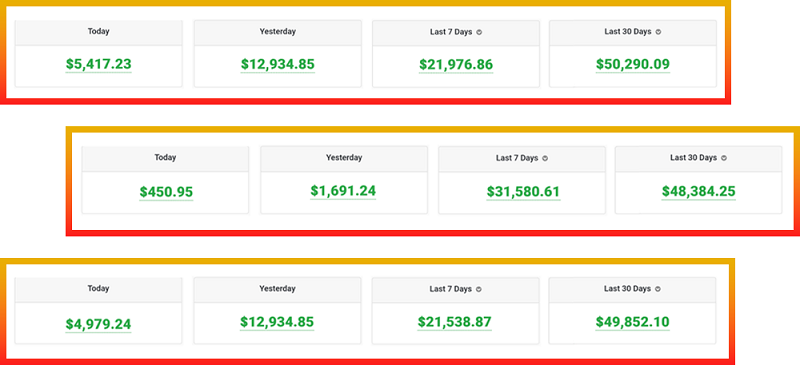This screenshot has width=800, height=365.
Task: Open the $31,580.61 weekly earnings
Action: tap(523, 192)
